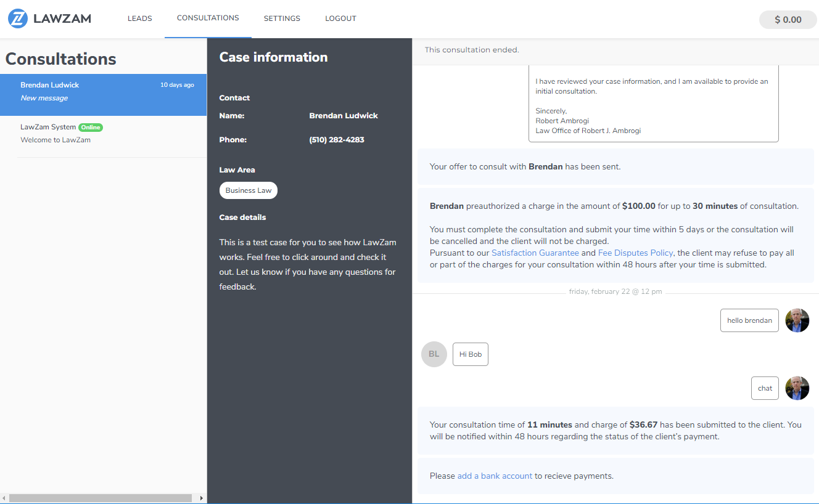Click Logout in the top navigation
The height and width of the screenshot is (504, 819).
coord(340,18)
